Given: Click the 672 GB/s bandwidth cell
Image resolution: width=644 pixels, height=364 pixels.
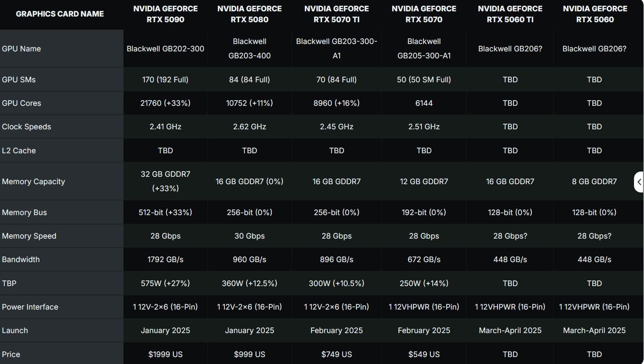Looking at the screenshot, I should click(424, 260).
